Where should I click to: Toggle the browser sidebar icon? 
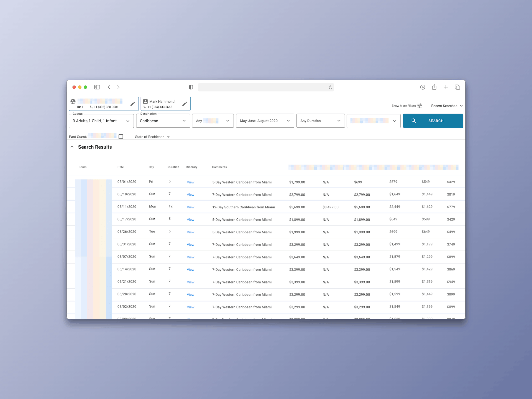click(x=97, y=87)
